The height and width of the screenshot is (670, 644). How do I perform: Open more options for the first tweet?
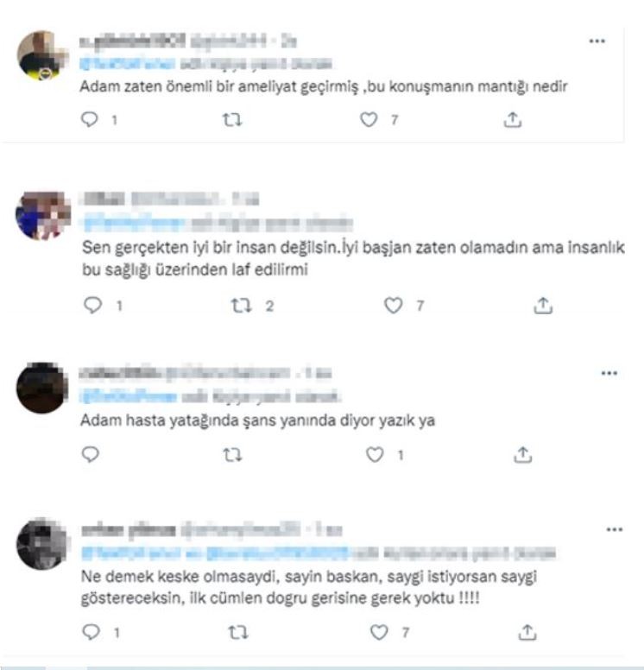(x=597, y=41)
